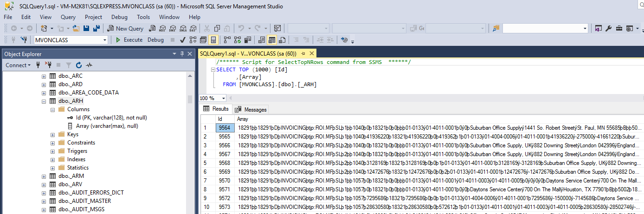Click the Find in Files icon

click(x=496, y=28)
